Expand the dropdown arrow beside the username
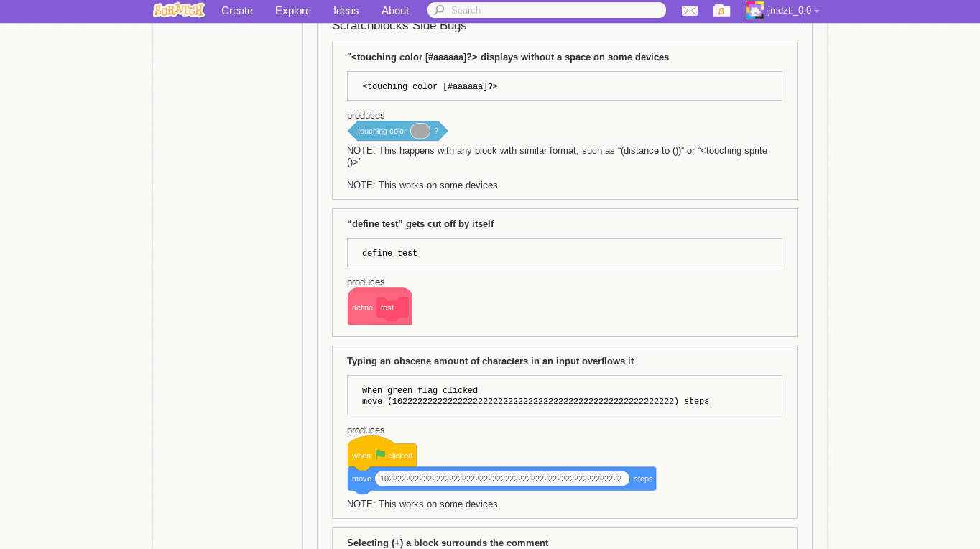980x549 pixels. coord(818,11)
